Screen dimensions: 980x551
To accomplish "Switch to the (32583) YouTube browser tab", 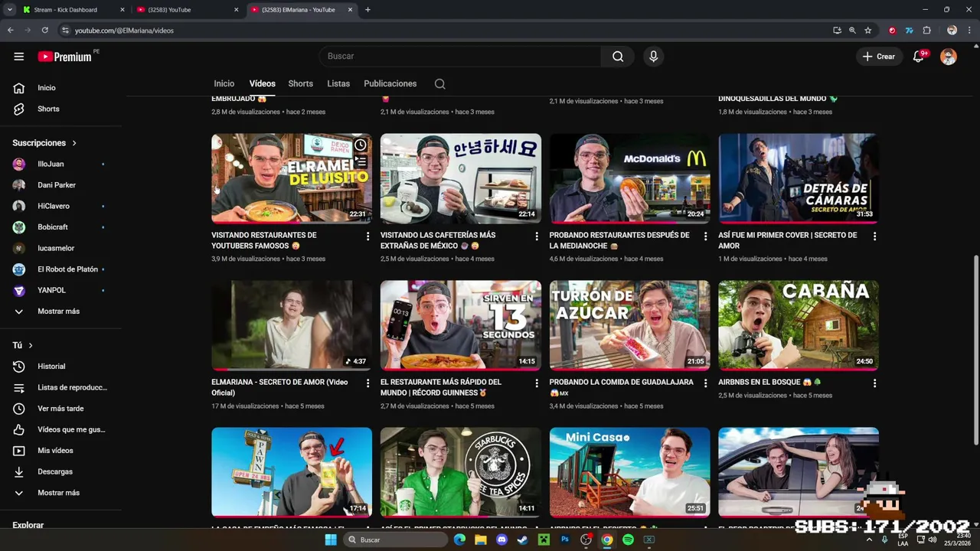I will [x=188, y=10].
